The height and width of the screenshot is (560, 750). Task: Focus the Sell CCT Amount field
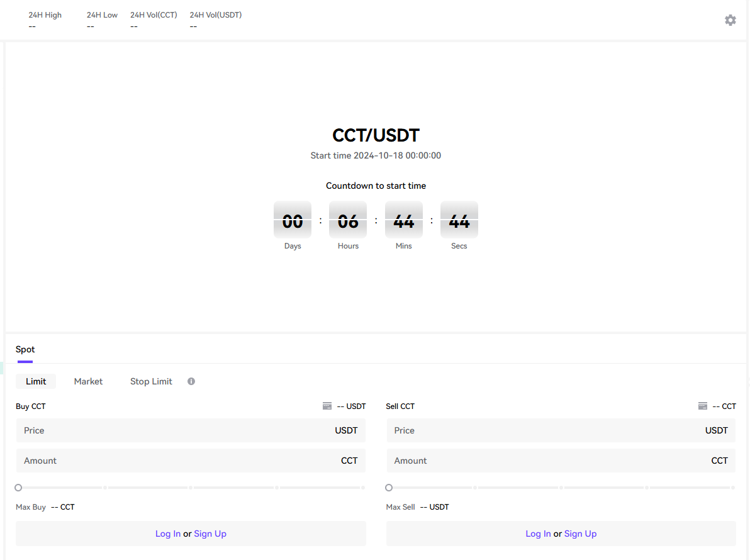point(561,461)
